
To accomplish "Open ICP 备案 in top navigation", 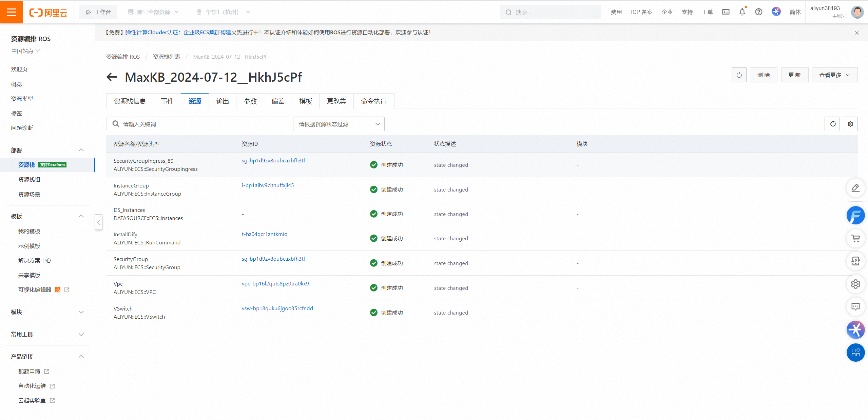I will (641, 12).
